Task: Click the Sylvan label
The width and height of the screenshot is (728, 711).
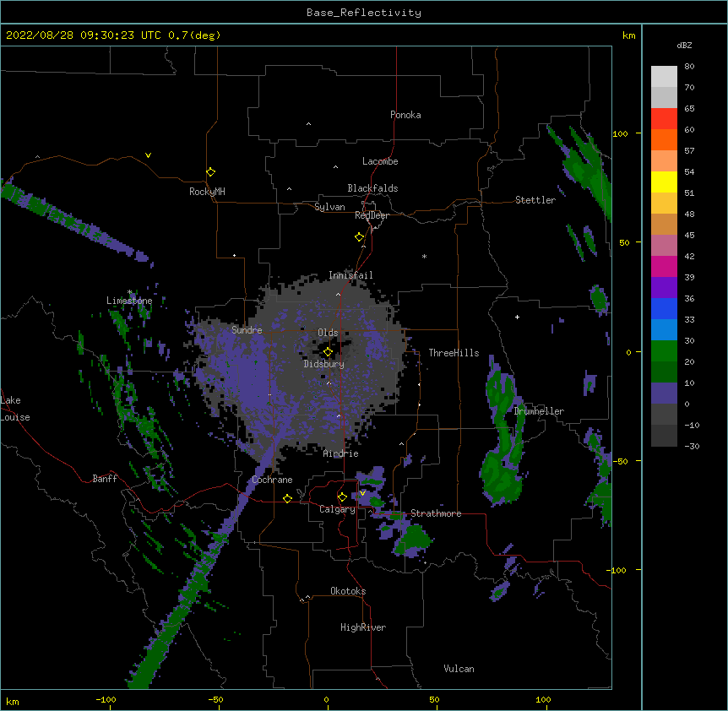Action: point(329,207)
